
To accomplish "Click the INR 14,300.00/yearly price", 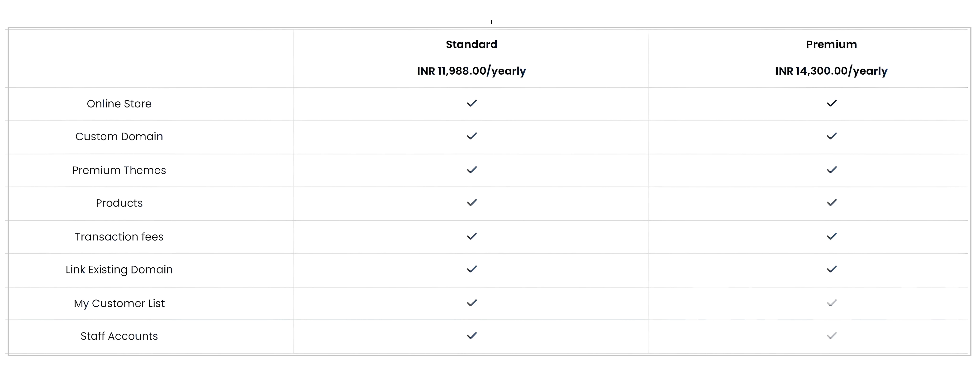I will [x=831, y=71].
